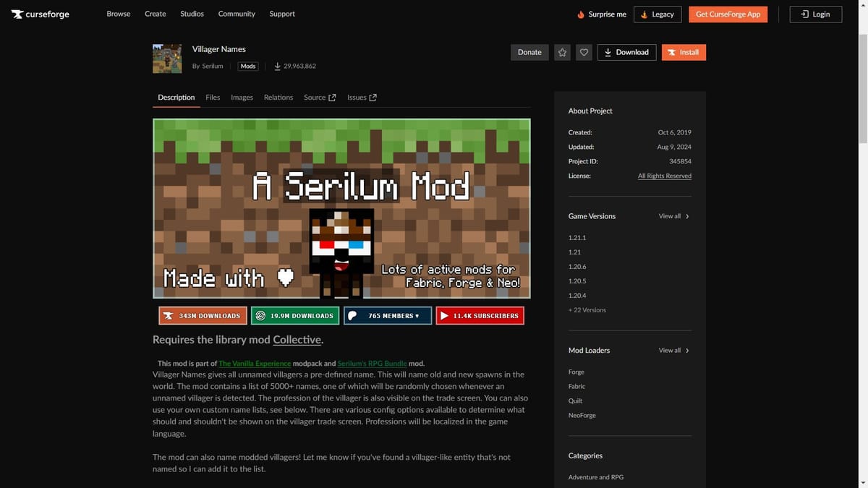Expand the + 22 Versions list
The width and height of the screenshot is (868, 488).
587,309
